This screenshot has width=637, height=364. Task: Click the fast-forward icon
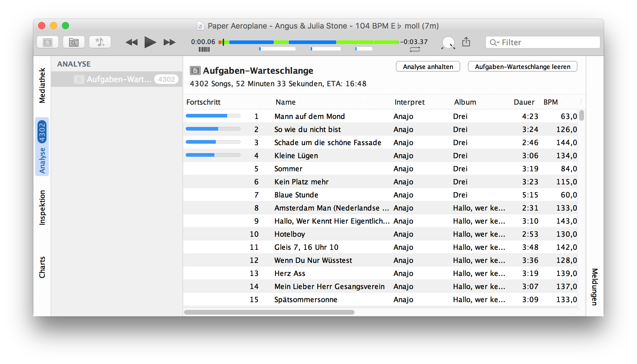coord(169,42)
